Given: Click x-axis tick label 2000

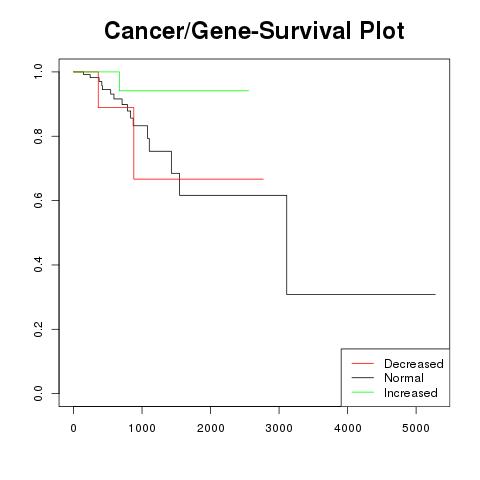Looking at the screenshot, I should coord(210,428).
